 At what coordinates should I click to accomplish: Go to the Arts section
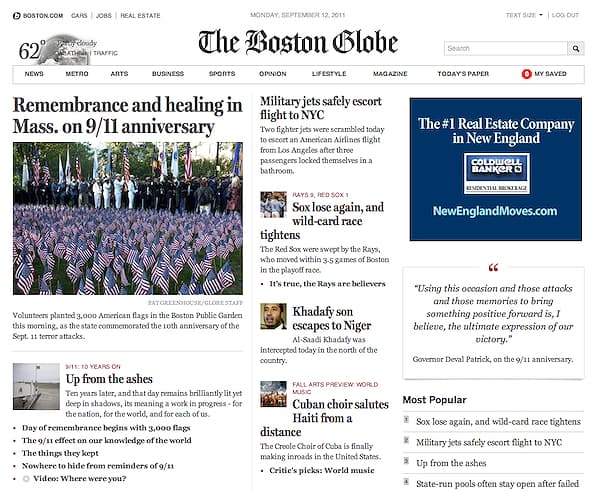tap(119, 74)
